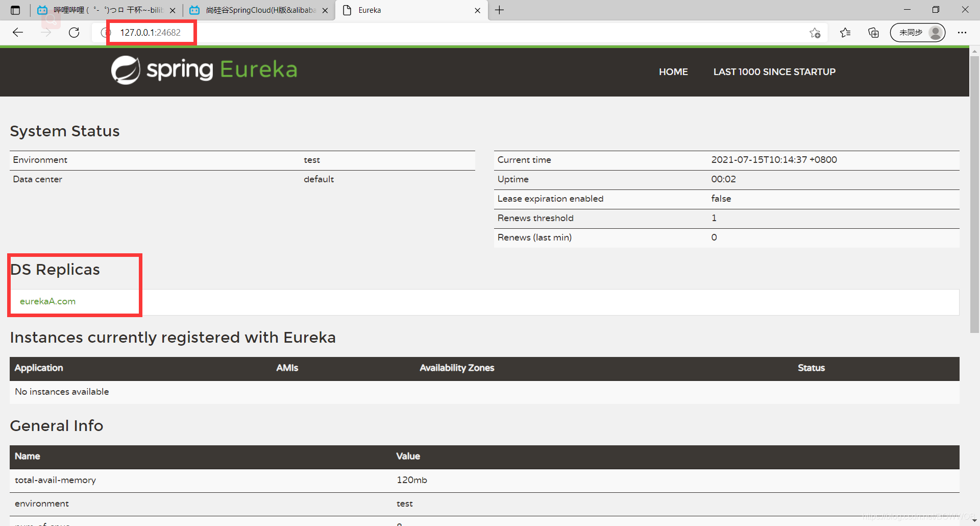The width and height of the screenshot is (980, 526).
Task: Click the site information icon
Action: 105,33
